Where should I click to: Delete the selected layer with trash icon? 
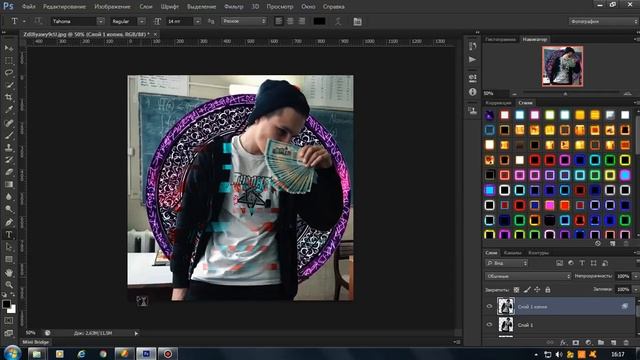tap(626, 342)
